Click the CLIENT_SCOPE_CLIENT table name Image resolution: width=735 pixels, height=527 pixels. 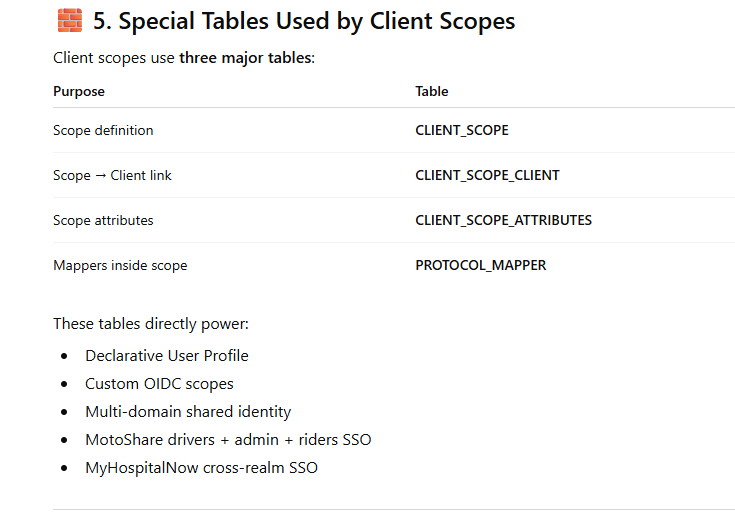[x=487, y=175]
